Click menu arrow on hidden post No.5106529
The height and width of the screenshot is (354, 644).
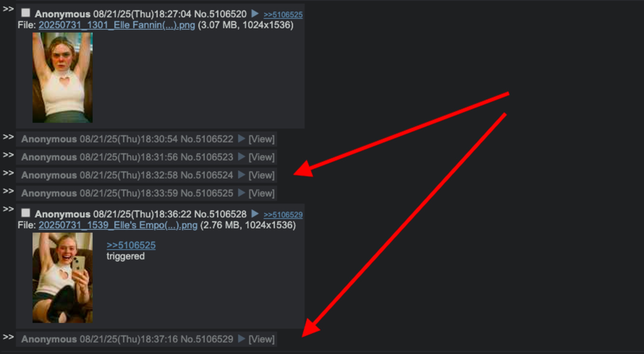coord(241,339)
